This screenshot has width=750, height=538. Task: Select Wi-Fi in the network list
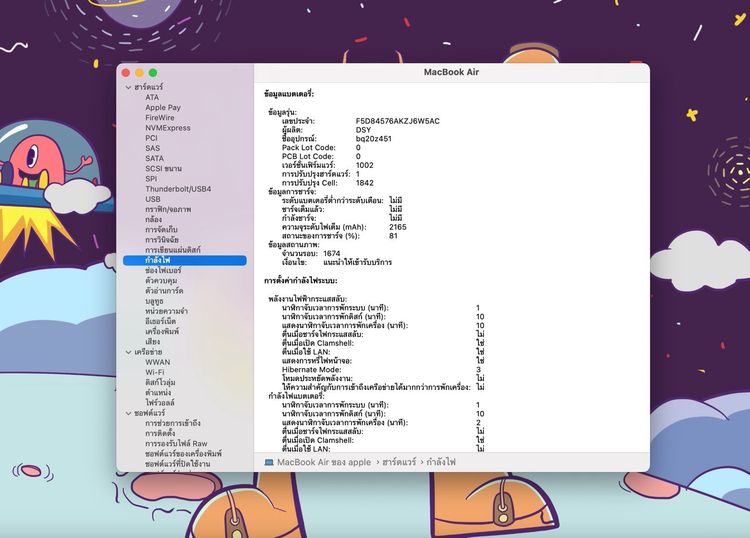click(155, 372)
